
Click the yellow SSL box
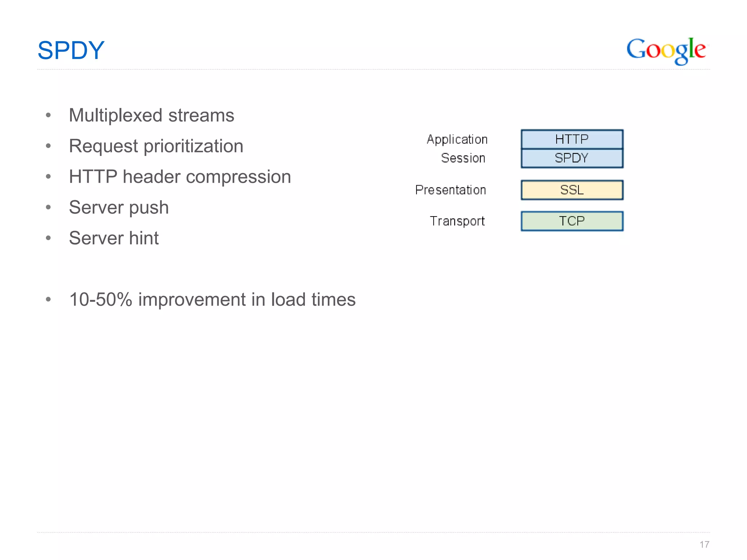572,190
